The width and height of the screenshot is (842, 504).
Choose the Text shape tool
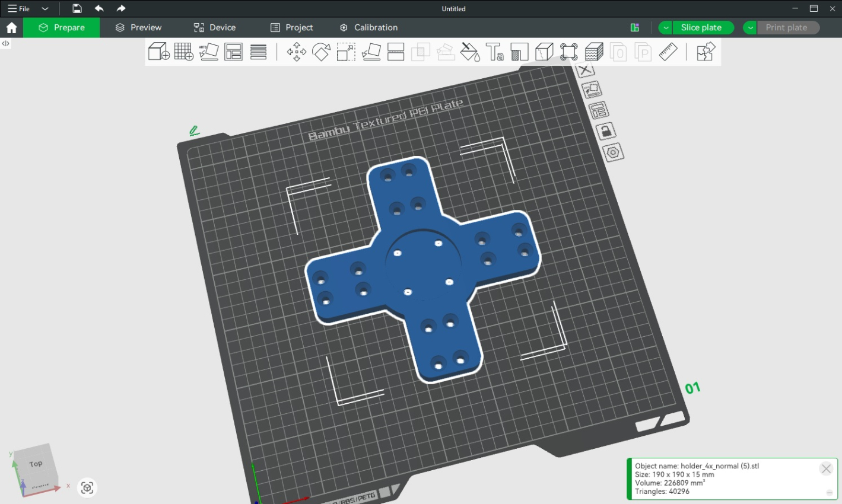494,52
